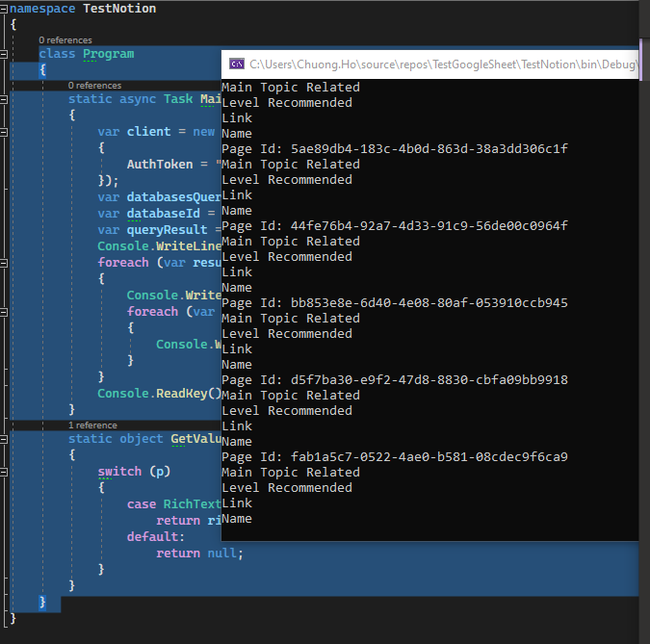Click the databasesQuer variable name
This screenshot has height=644, width=650.
point(174,196)
